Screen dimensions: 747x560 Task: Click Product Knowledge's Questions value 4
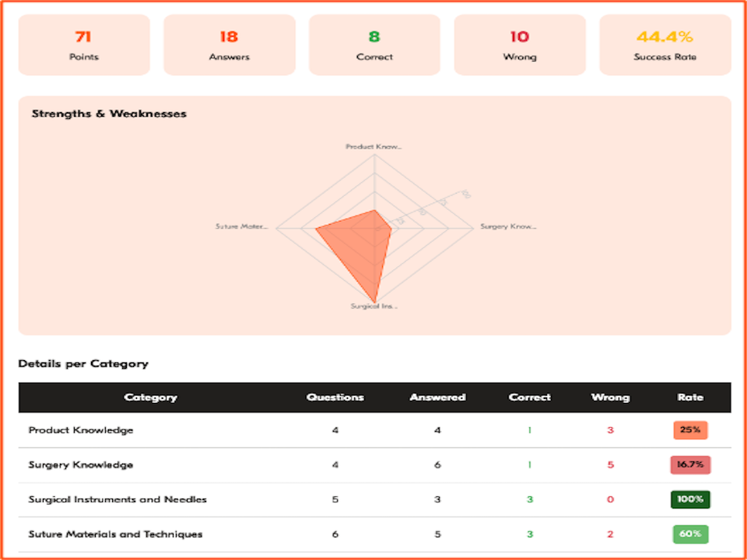pos(335,430)
